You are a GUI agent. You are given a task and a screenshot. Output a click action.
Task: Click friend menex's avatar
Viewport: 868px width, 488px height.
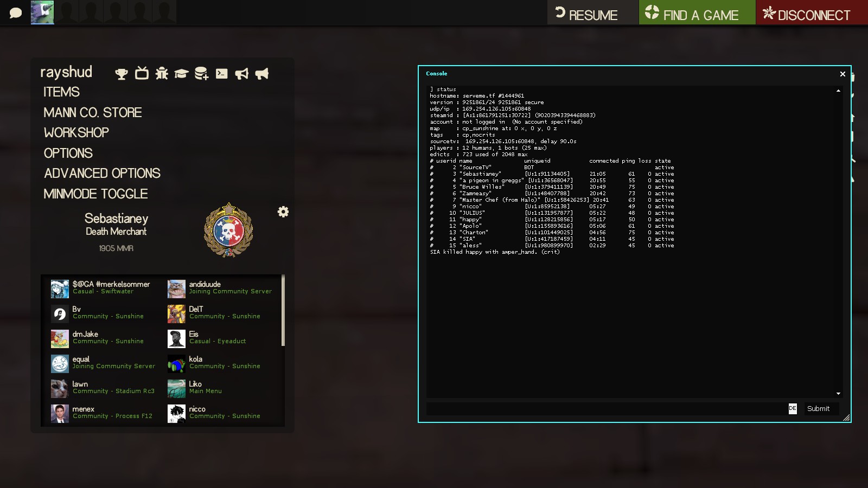60,414
